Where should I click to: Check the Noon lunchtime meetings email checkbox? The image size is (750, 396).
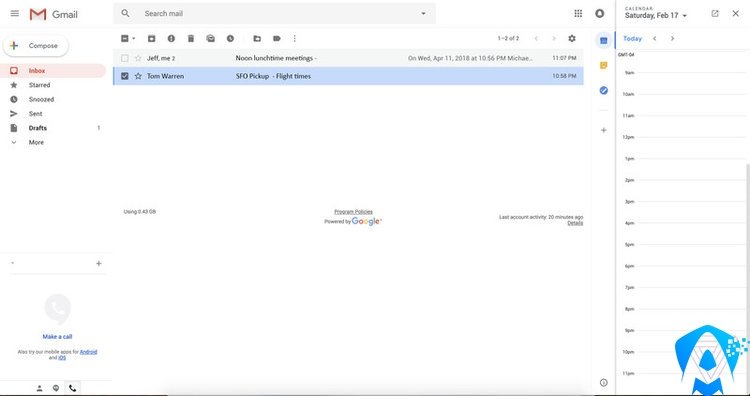125,58
